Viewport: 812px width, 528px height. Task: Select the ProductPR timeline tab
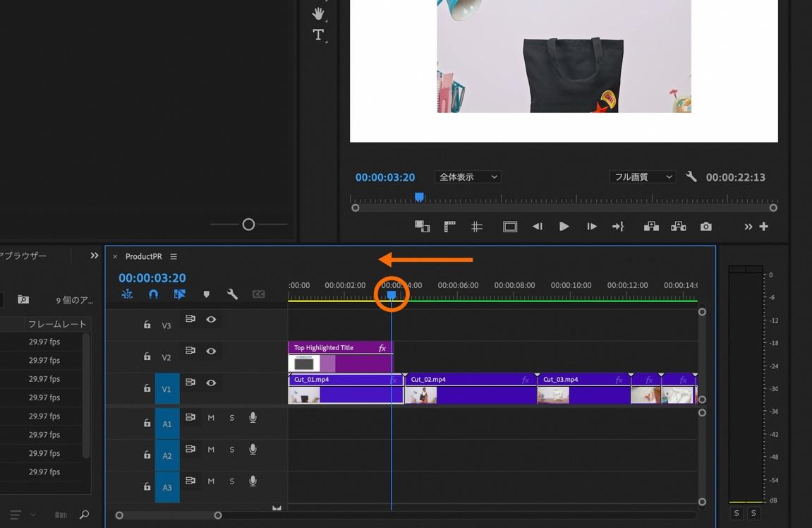click(x=143, y=256)
